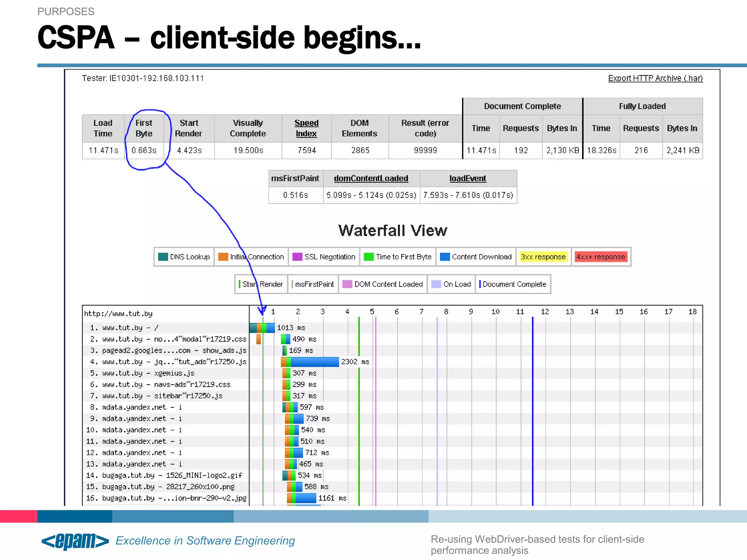This screenshot has height=560, width=747.
Task: Click the Tester IE10301-192.168.103.111 text
Action: tap(143, 78)
